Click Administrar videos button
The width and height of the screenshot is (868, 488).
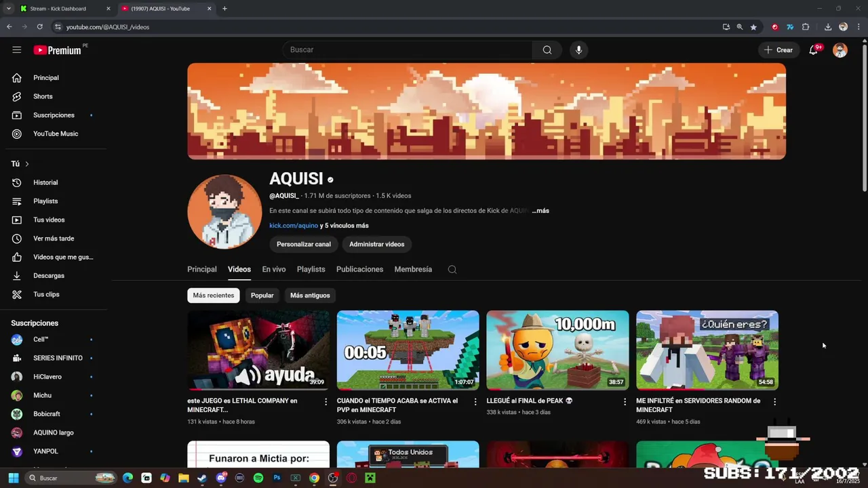[377, 244]
